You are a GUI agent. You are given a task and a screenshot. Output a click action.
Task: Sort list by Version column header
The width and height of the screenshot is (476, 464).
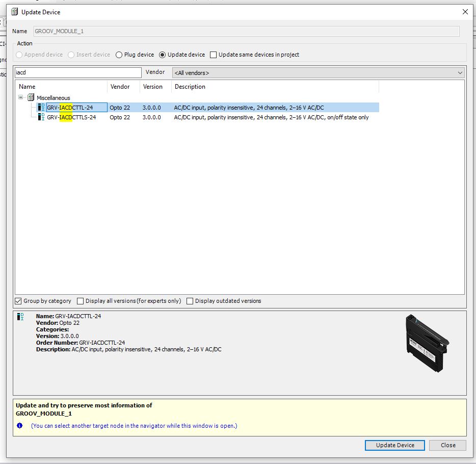click(156, 87)
